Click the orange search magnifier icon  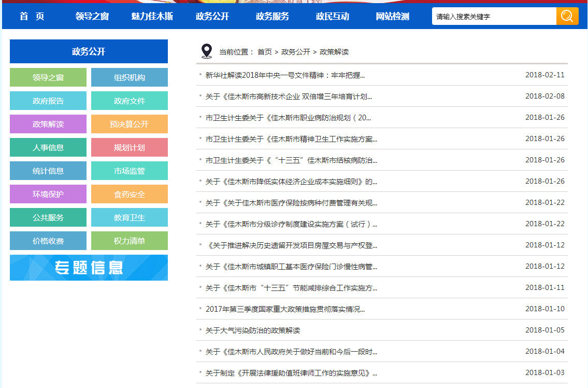pyautogui.click(x=567, y=16)
